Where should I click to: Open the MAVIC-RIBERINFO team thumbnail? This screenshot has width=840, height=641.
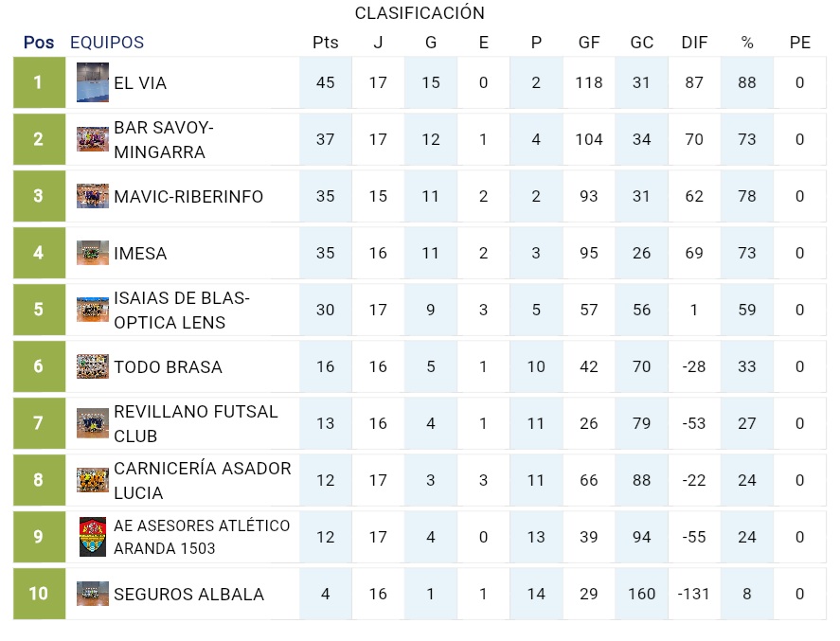(x=93, y=196)
